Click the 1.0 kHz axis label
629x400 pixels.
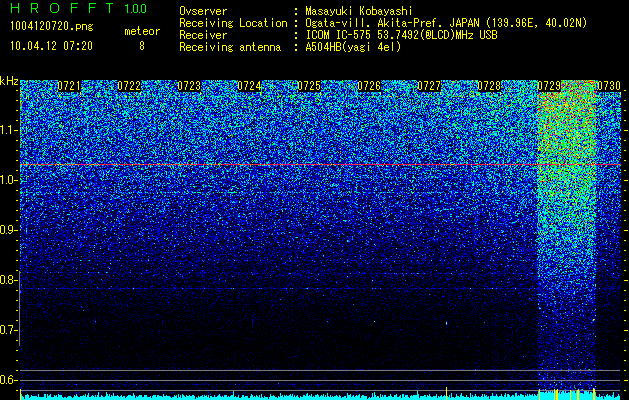click(x=10, y=180)
